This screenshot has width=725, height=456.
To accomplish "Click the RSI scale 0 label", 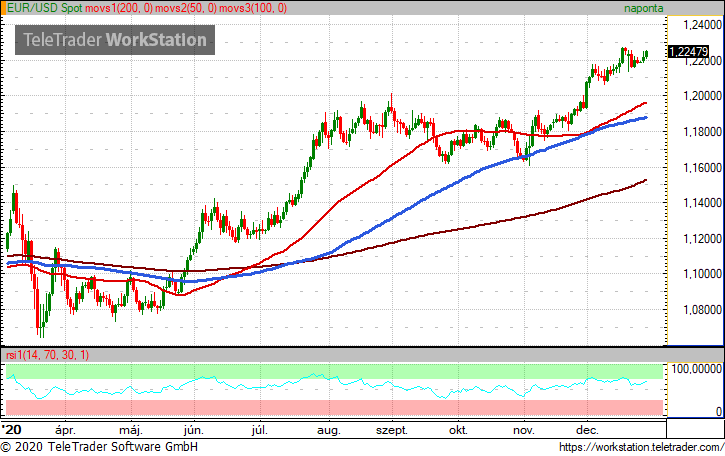I will click(x=718, y=411).
